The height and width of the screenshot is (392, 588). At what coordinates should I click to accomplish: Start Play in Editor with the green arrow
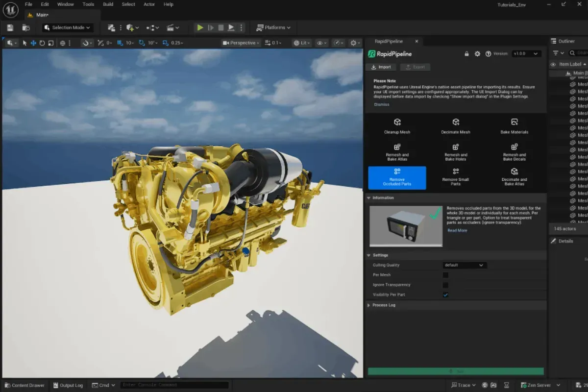click(200, 28)
